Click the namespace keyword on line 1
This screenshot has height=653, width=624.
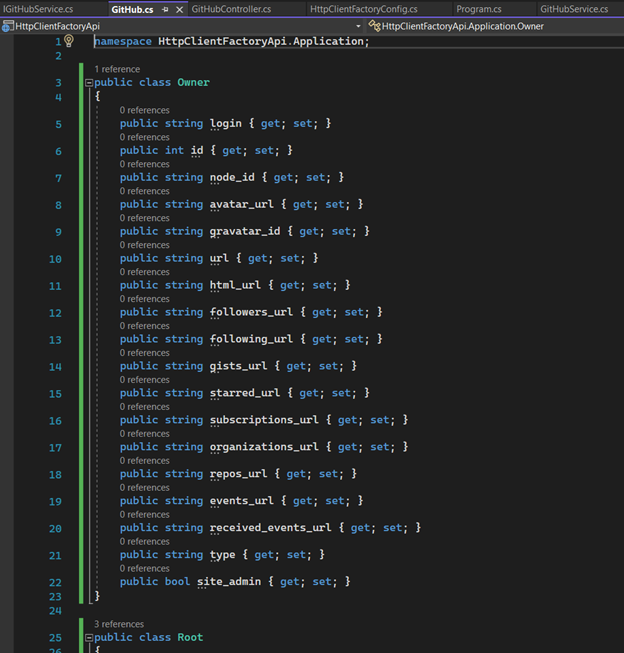coord(123,41)
